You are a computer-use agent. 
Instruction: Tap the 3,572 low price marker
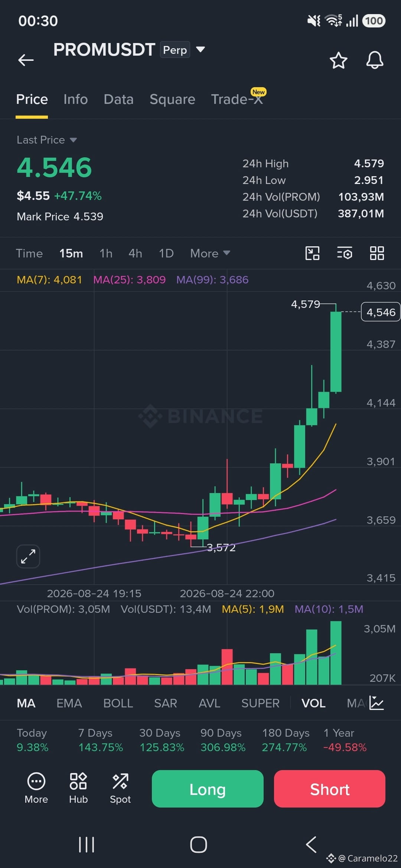coord(221,548)
